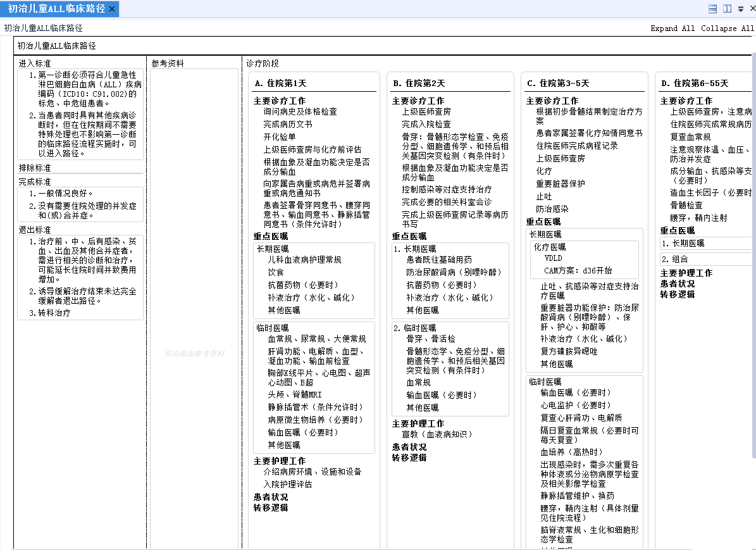Click 防治尿酸肾病（别嘌呤醇） order
The image size is (756, 550).
(454, 272)
